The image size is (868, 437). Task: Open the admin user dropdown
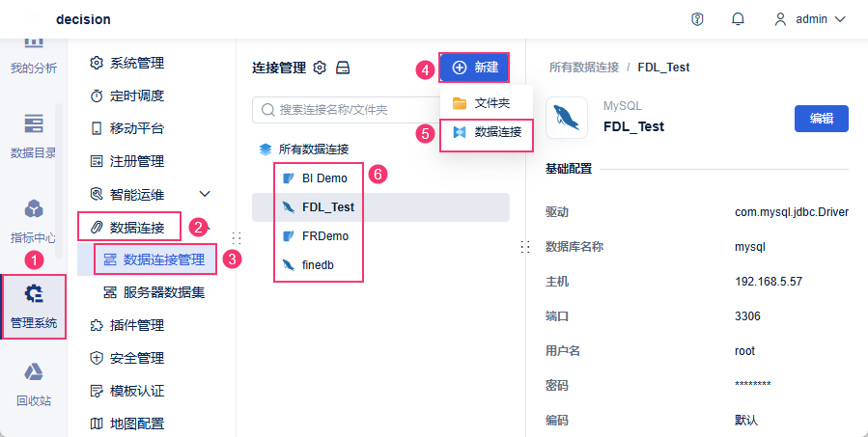pyautogui.click(x=810, y=19)
